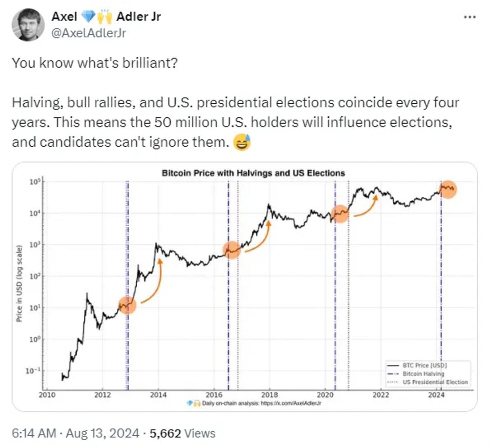Click the orange circle at the 2020 halving
The height and width of the screenshot is (448, 490).
pos(340,213)
